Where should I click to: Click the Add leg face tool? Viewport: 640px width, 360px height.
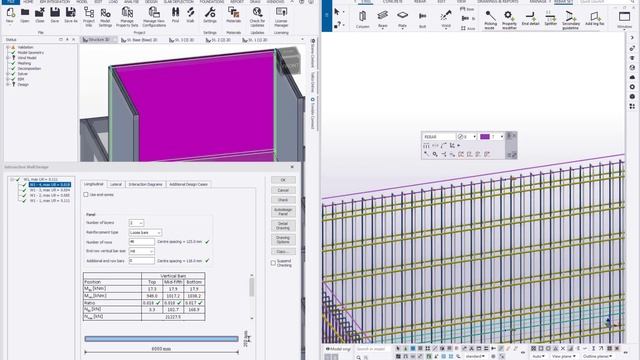coord(595,19)
